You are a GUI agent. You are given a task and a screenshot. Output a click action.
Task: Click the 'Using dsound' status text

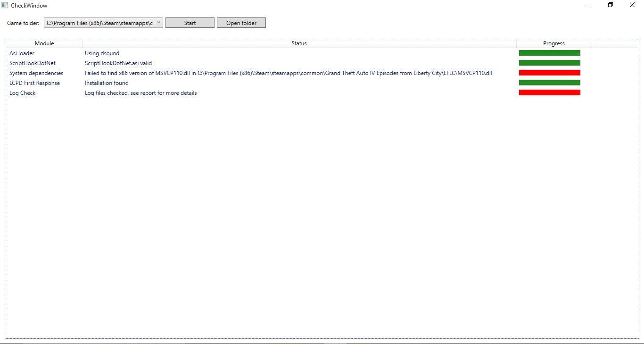click(102, 53)
